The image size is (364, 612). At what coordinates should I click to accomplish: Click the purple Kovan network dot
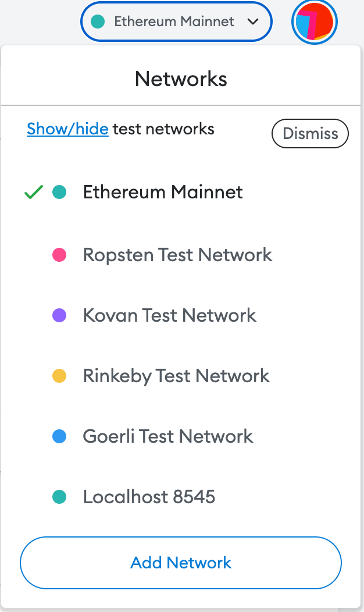[59, 315]
